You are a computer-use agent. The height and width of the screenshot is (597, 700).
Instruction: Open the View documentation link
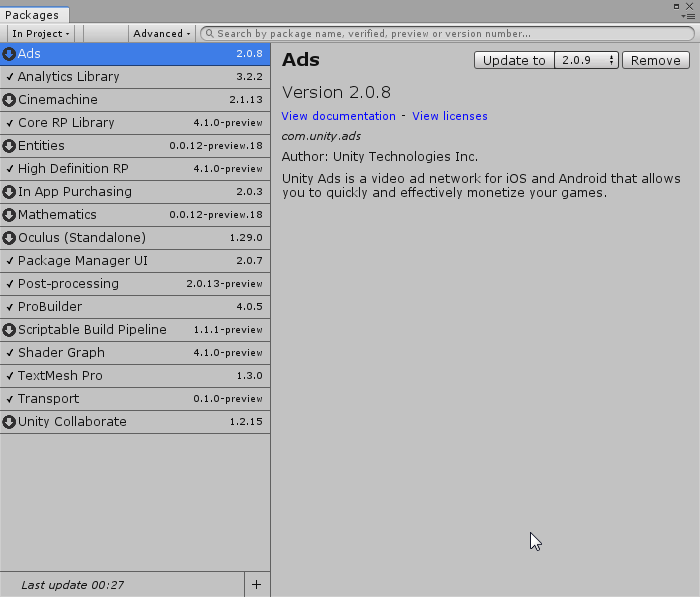click(x=338, y=116)
